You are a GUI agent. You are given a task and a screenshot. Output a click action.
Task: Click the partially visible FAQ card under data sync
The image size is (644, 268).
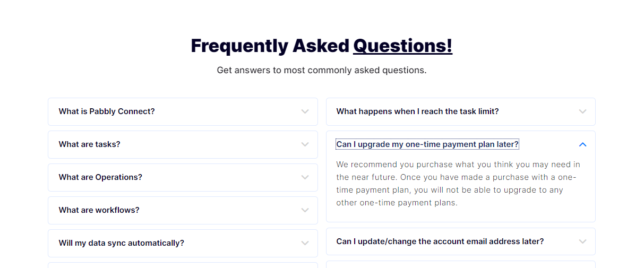(183, 265)
